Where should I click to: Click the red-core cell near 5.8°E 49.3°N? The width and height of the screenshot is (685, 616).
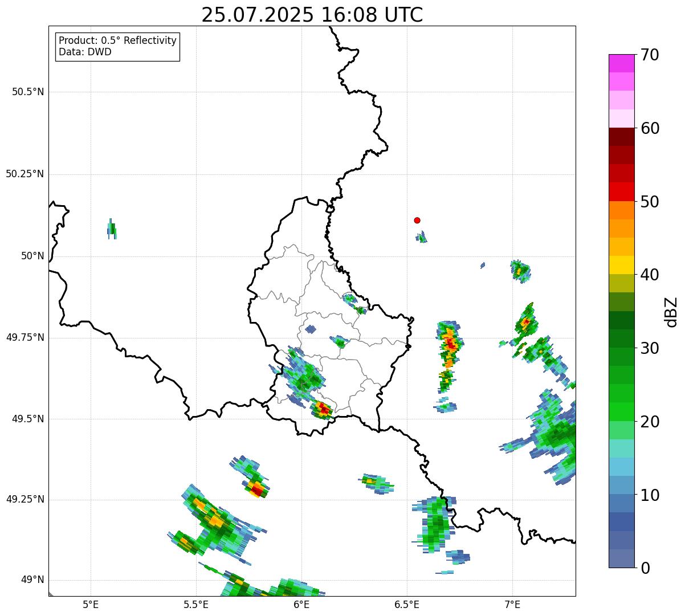pos(257,488)
